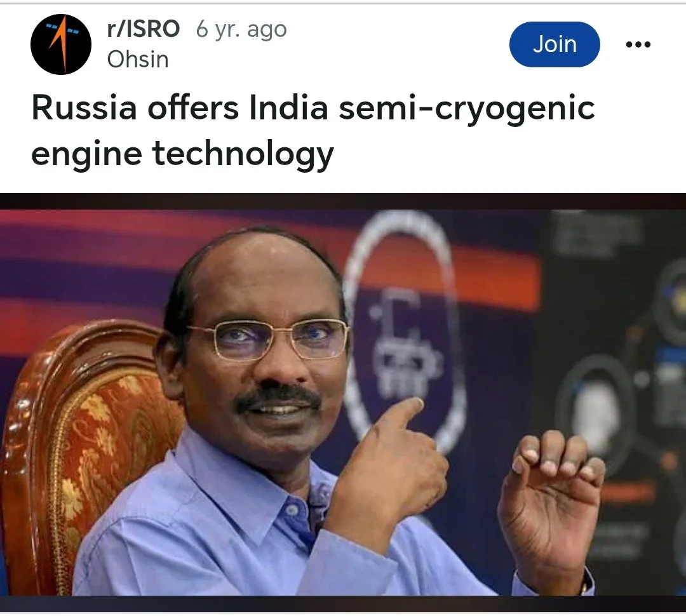The height and width of the screenshot is (616, 686).
Task: Open the r/ISRO community avatar icon
Action: 61,44
